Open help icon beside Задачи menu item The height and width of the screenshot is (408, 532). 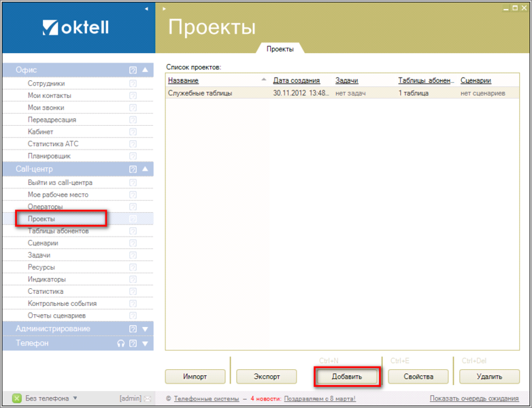pyautogui.click(x=133, y=255)
